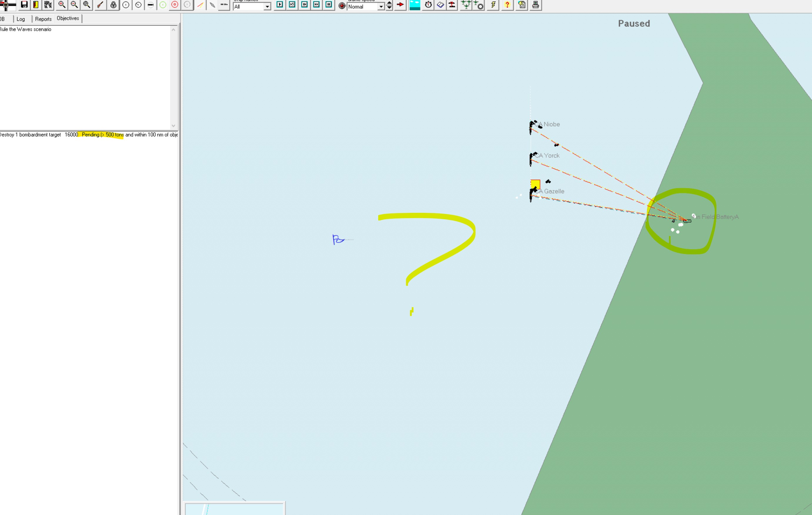Click the objectives scrollbar up arrow
Screen dimensions: 812x515
click(173, 30)
